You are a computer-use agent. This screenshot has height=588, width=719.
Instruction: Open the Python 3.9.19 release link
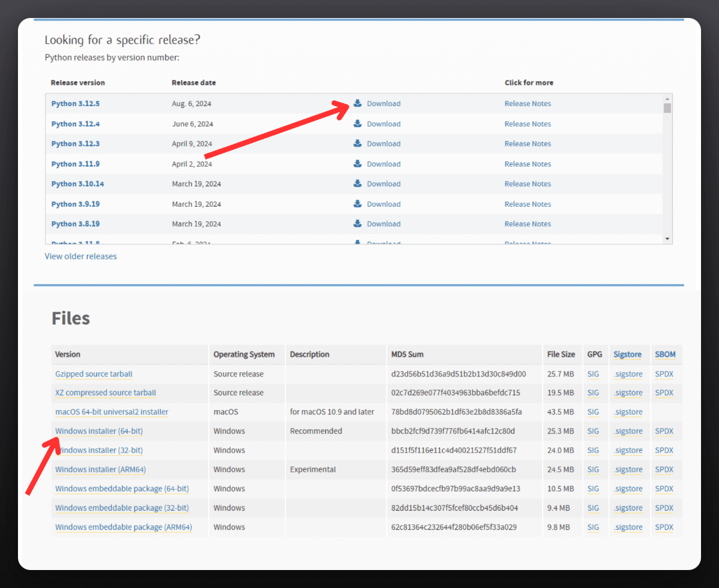coord(75,204)
